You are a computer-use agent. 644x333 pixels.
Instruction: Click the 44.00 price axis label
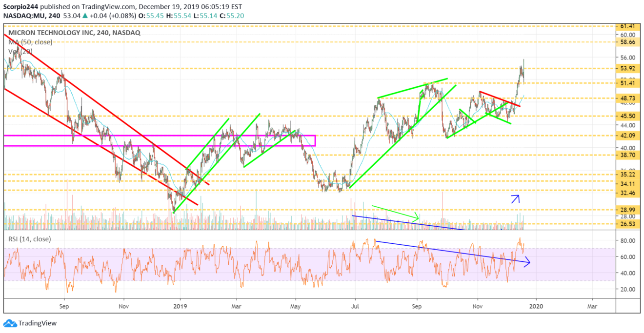627,125
